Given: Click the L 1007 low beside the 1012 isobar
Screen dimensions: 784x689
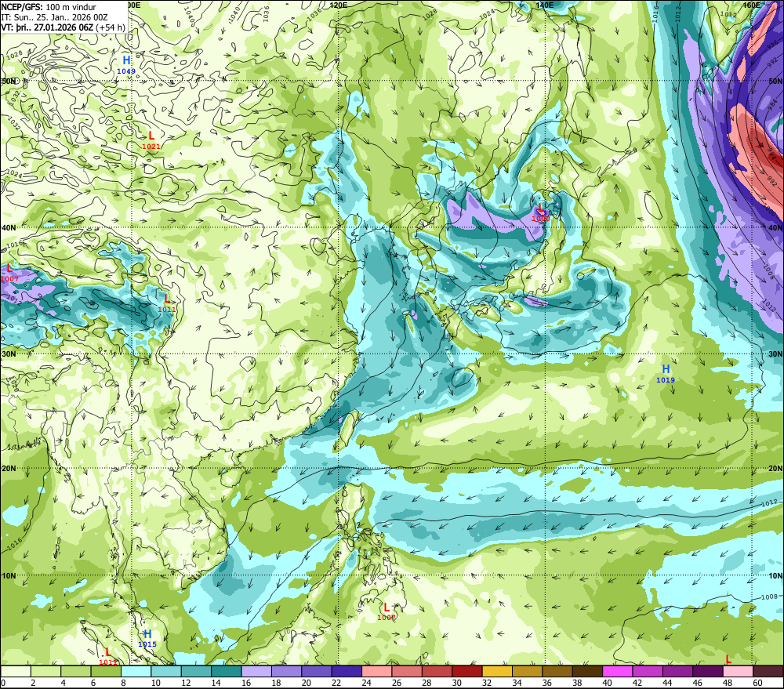Looking at the screenshot, I should (x=9, y=273).
